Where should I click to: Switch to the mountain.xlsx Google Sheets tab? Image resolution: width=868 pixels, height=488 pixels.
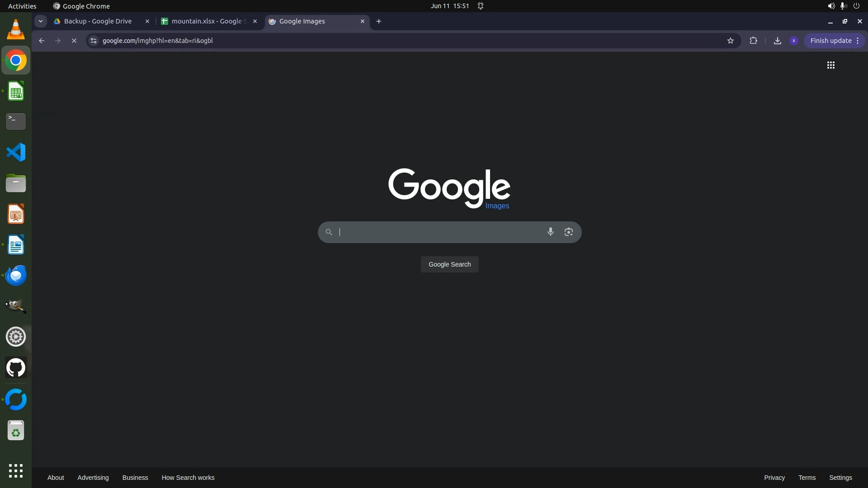208,21
